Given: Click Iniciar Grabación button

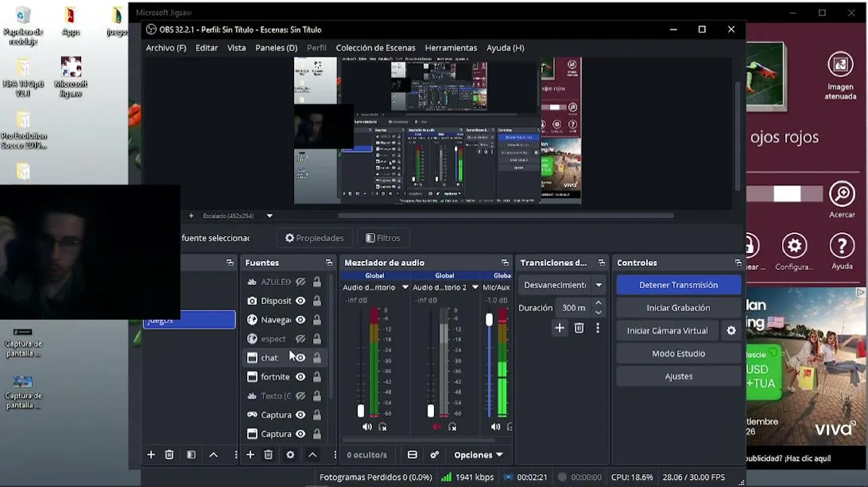Looking at the screenshot, I should click(x=679, y=308).
